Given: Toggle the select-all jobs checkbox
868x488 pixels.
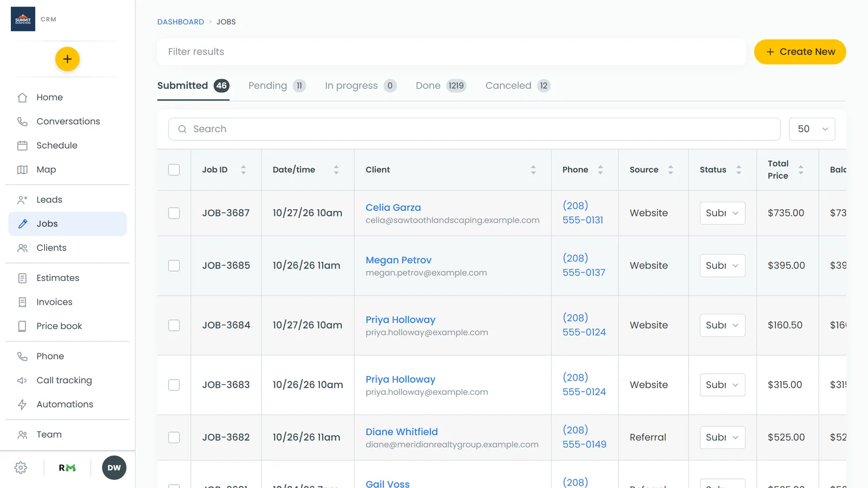Looking at the screenshot, I should (174, 170).
